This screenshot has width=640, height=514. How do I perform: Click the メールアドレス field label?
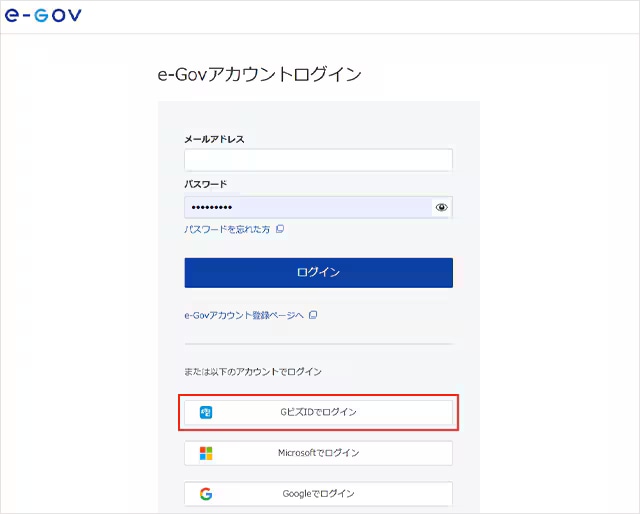click(214, 139)
